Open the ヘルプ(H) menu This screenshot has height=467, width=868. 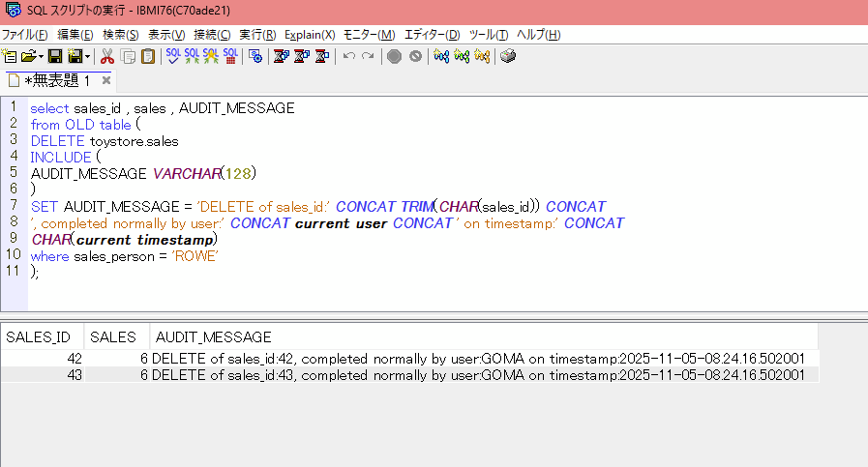tap(539, 35)
